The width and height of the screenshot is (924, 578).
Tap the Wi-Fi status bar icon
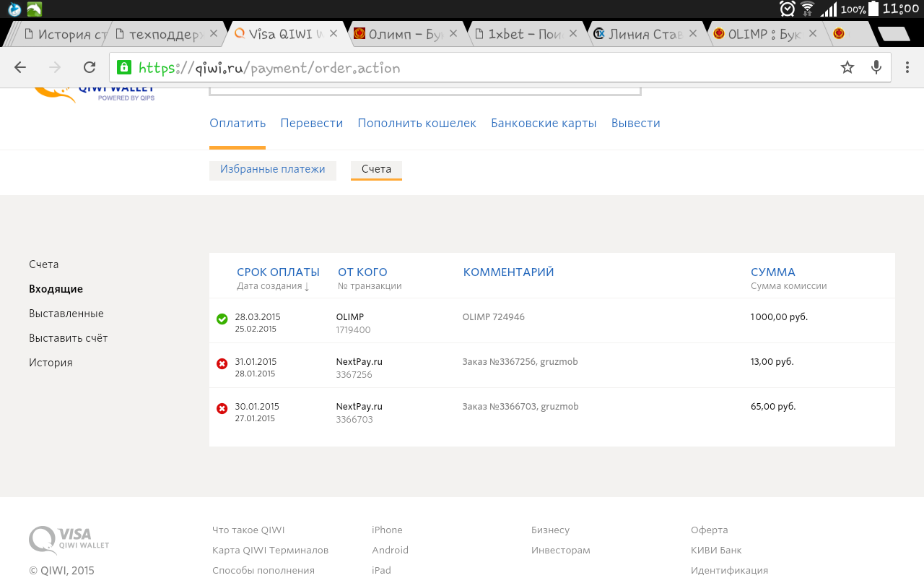[808, 9]
